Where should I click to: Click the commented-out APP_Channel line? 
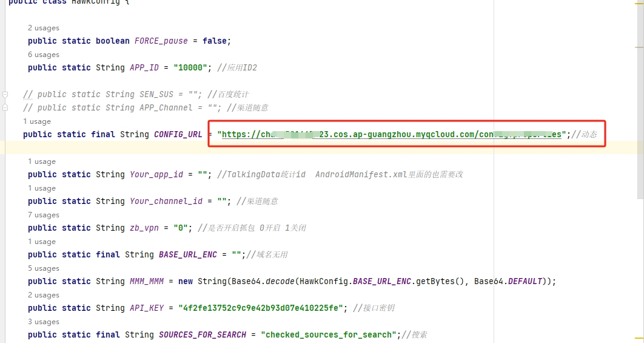pyautogui.click(x=146, y=107)
